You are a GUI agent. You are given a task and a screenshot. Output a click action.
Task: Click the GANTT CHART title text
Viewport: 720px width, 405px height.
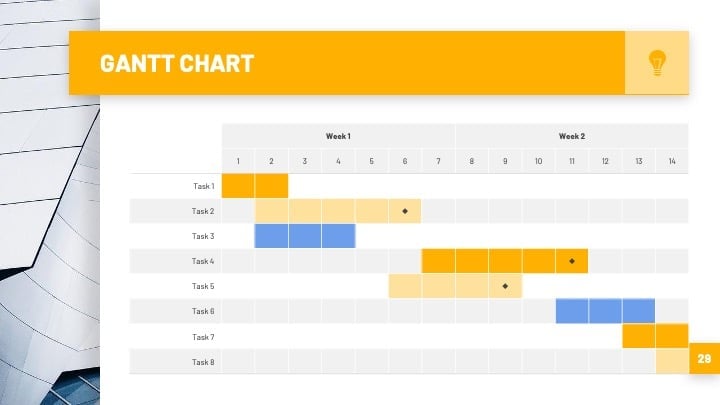click(x=177, y=63)
